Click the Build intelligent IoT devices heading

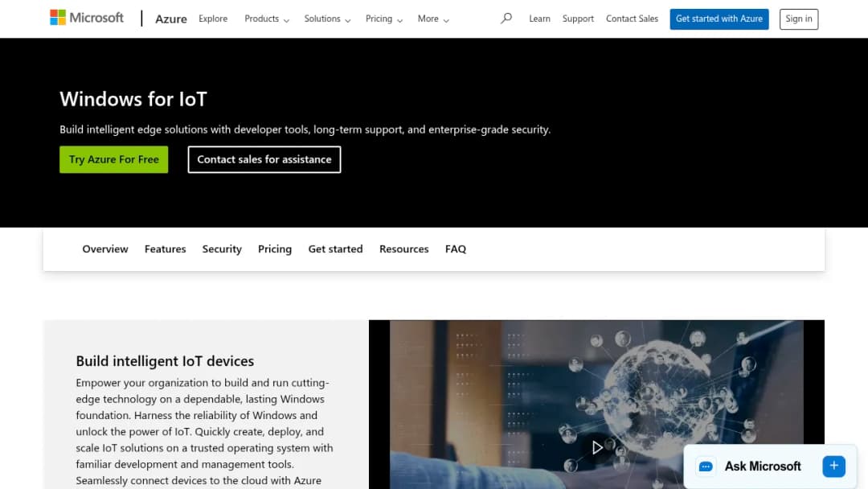(x=165, y=361)
